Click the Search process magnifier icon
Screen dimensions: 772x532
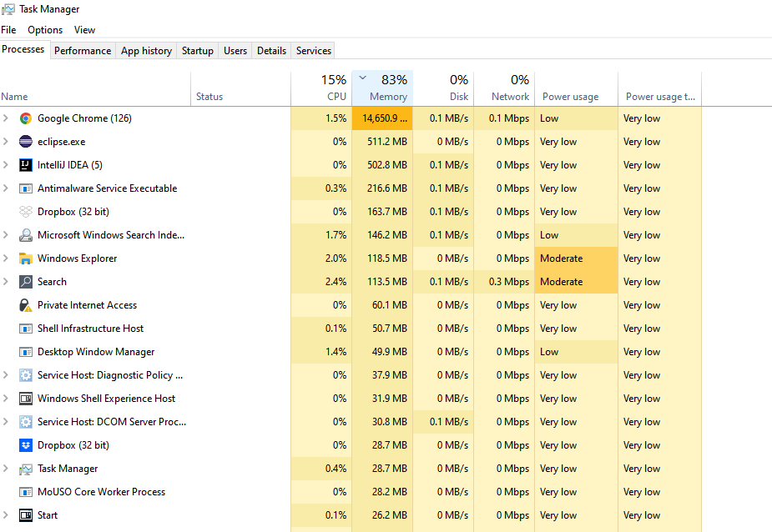pyautogui.click(x=25, y=282)
